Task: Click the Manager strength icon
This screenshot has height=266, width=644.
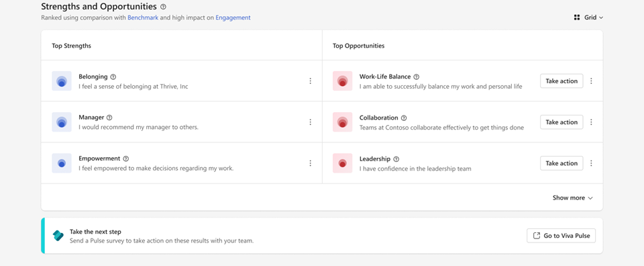Action: (x=62, y=122)
